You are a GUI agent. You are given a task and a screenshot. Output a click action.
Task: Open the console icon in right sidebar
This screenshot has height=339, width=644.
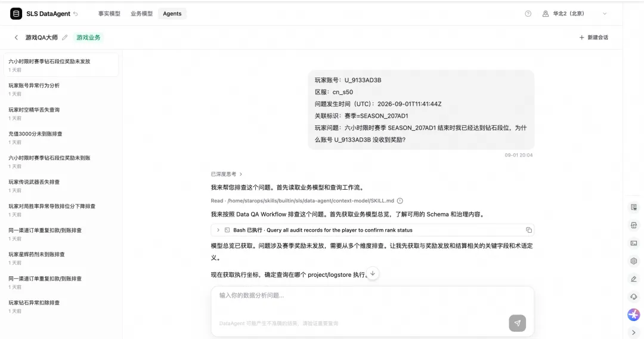point(634,244)
